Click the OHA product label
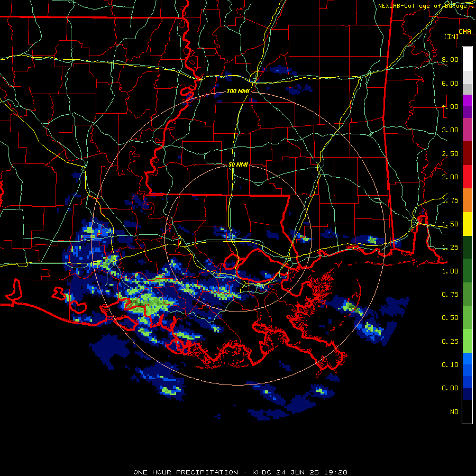This screenshot has height=476, width=476. [x=465, y=31]
